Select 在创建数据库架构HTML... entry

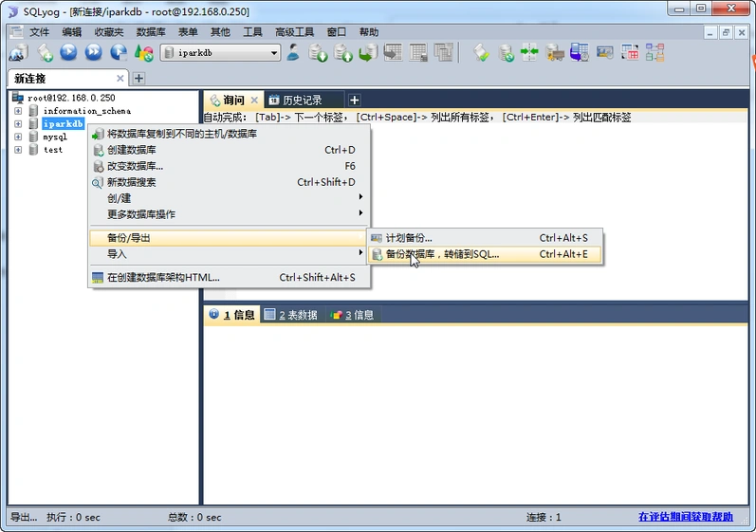point(229,277)
